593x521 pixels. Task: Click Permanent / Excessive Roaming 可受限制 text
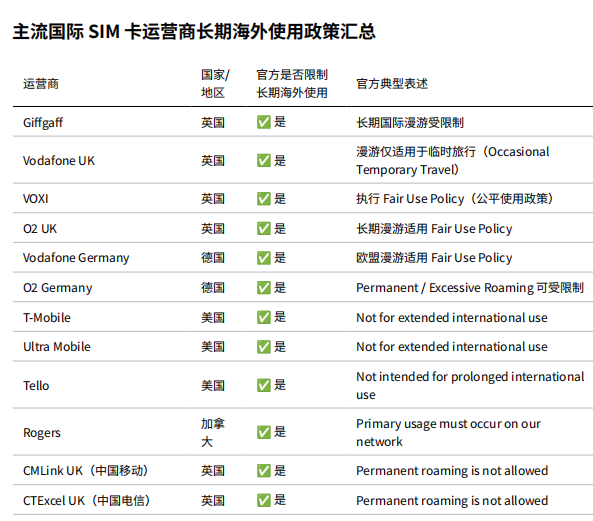(x=470, y=288)
